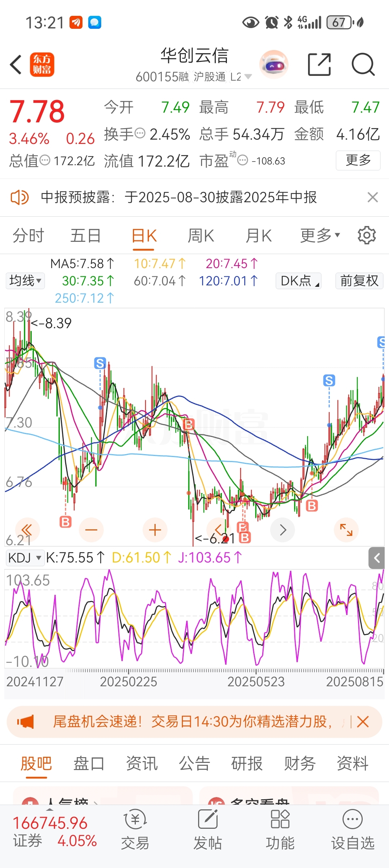The width and height of the screenshot is (389, 868).
Task: Select the 公告 section tab
Action: 194,764
